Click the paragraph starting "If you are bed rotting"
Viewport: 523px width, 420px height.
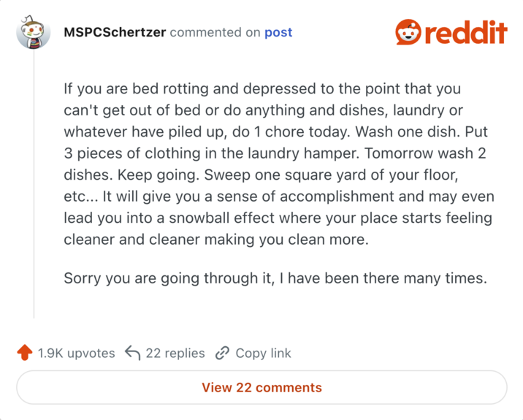pos(278,164)
